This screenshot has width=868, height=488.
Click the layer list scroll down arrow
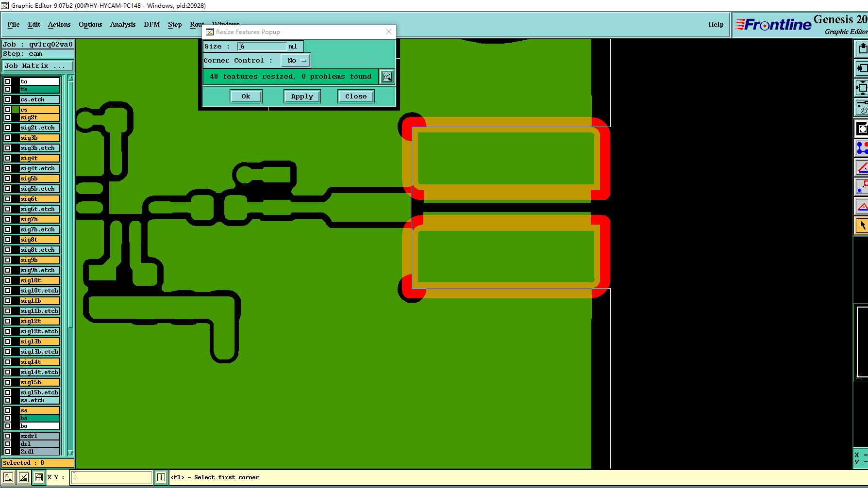point(70,453)
